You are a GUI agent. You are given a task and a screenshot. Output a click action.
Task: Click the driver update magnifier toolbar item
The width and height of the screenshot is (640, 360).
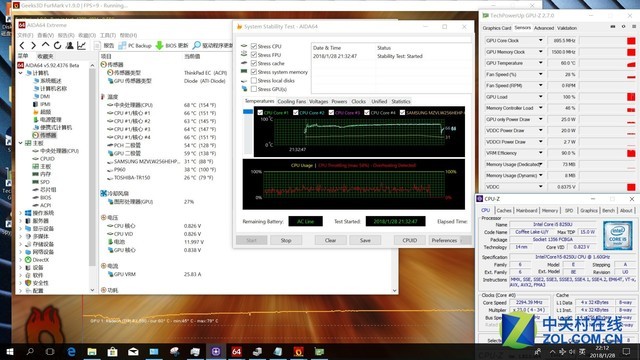click(212, 45)
